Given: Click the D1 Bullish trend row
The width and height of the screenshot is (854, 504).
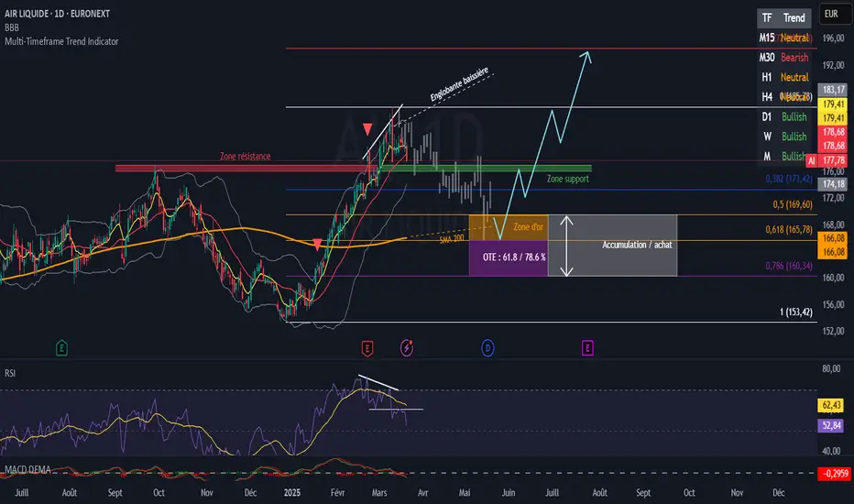Looking at the screenshot, I should click(783, 116).
